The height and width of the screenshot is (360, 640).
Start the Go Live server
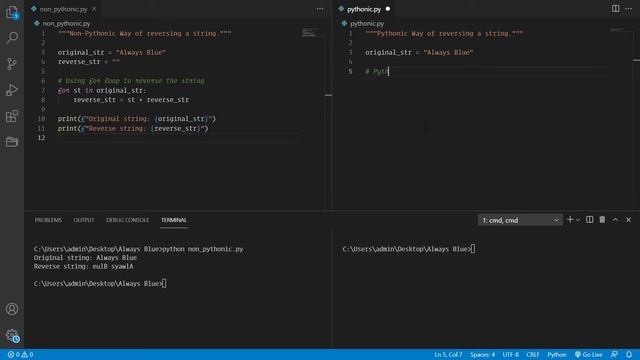click(x=589, y=354)
